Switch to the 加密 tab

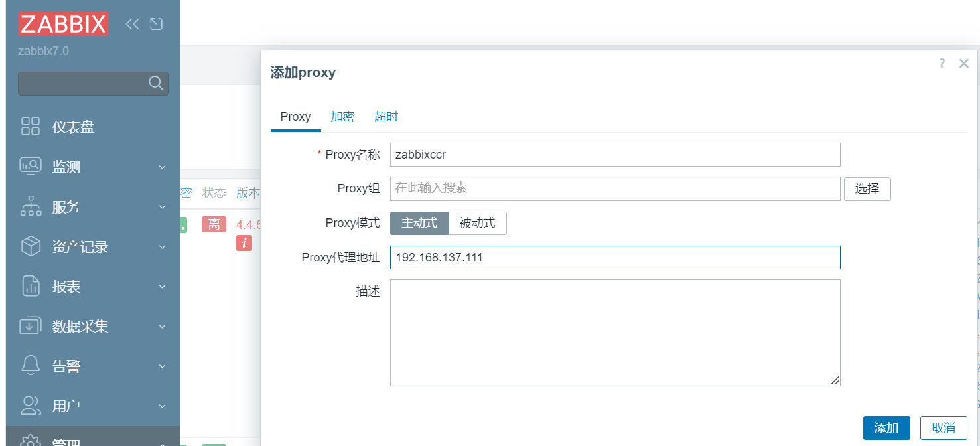342,117
